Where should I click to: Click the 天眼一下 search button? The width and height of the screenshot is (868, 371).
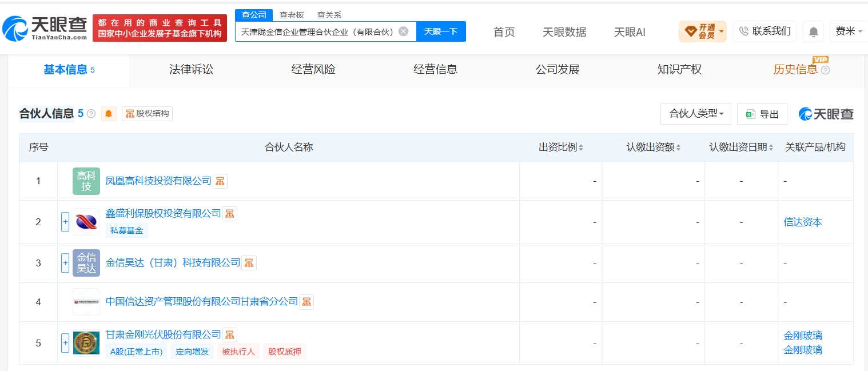tap(441, 31)
